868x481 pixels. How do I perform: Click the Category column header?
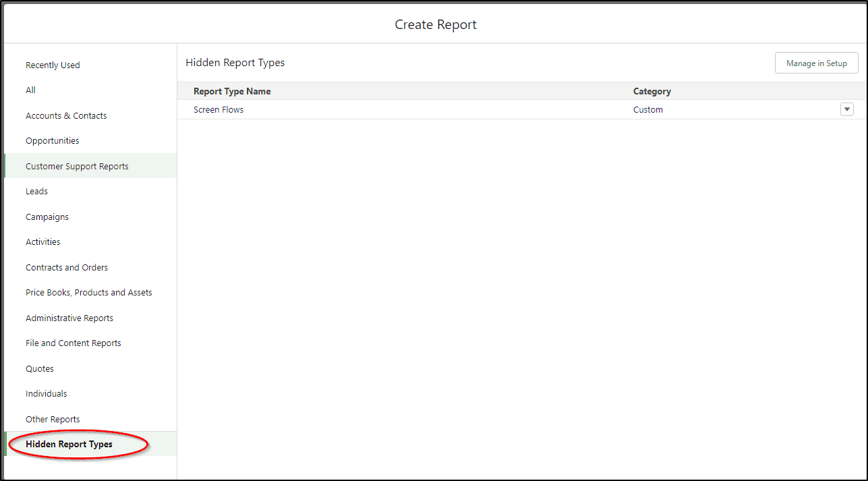coord(652,92)
